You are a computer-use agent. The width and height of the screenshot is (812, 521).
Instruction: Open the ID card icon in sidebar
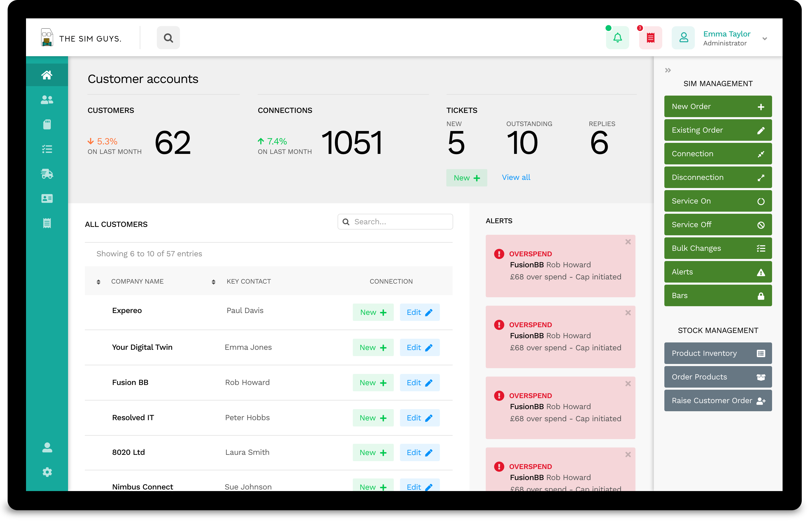(x=47, y=199)
